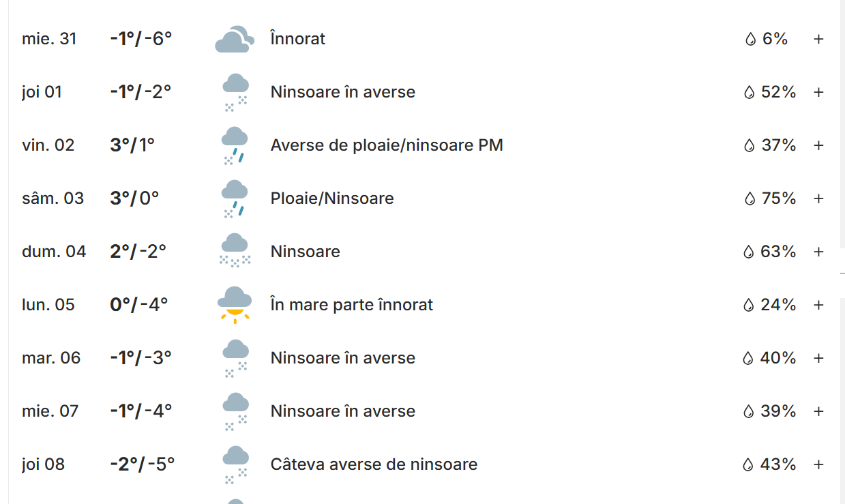Click the 'Ninsoare în averse' text for mie. 07

click(342, 411)
